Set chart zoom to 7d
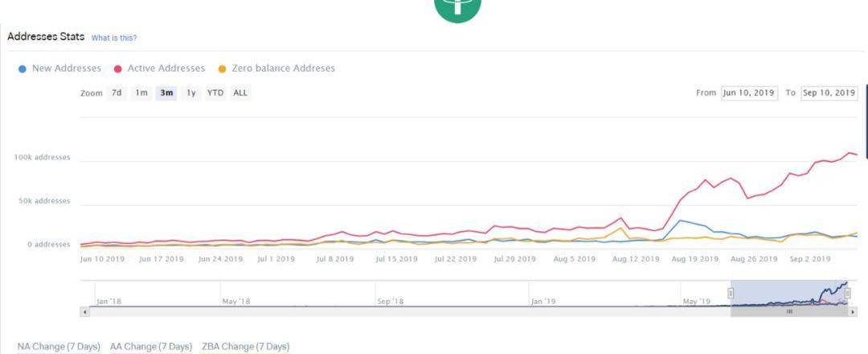The height and width of the screenshot is (354, 868). (x=117, y=93)
